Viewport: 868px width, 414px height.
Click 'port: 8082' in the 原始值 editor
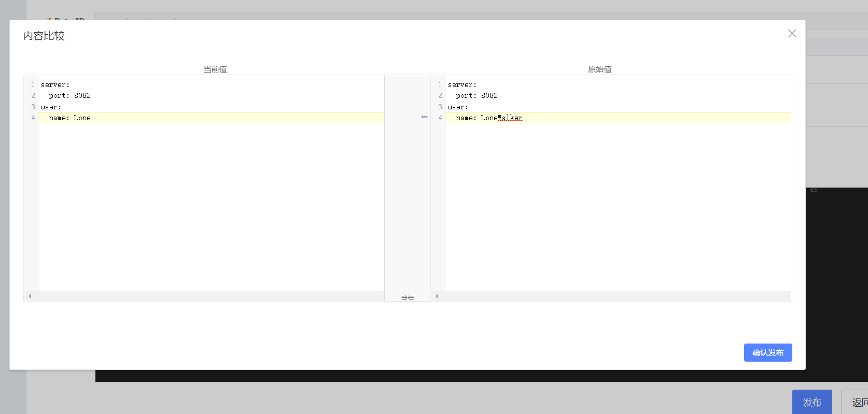tap(477, 95)
